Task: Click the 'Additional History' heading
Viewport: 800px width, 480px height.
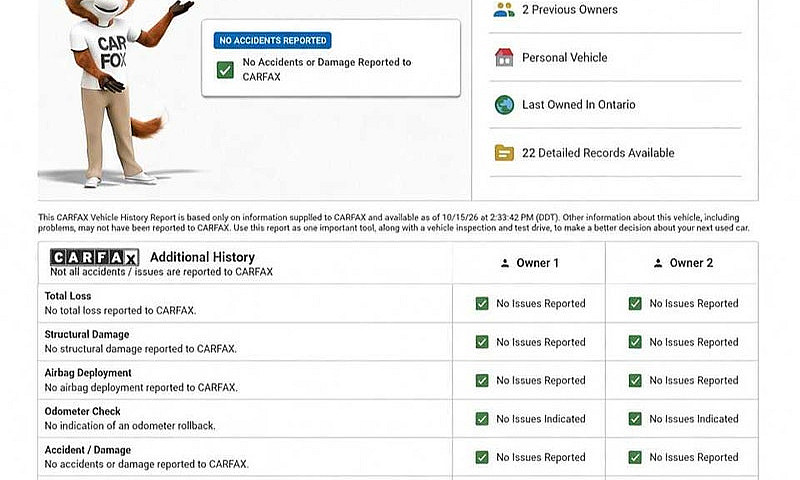Action: (202, 257)
